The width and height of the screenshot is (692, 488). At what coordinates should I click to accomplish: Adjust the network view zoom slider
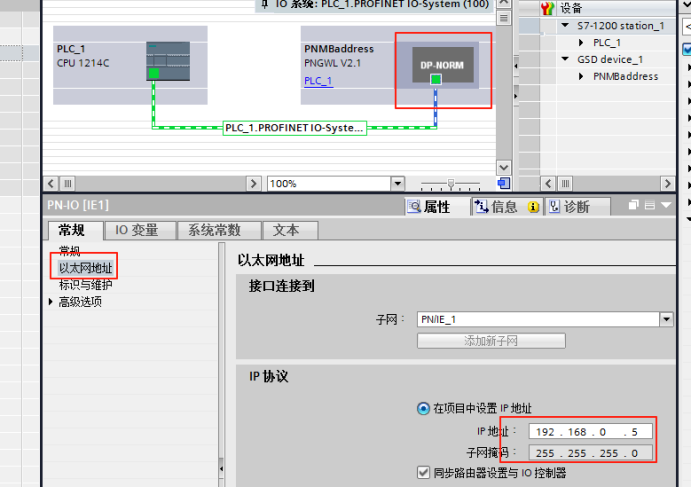(451, 183)
